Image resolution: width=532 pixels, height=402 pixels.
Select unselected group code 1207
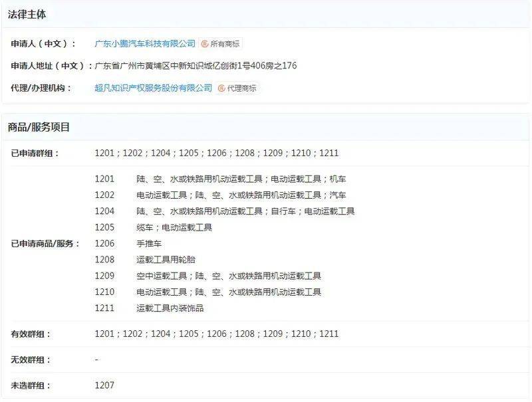pyautogui.click(x=104, y=385)
